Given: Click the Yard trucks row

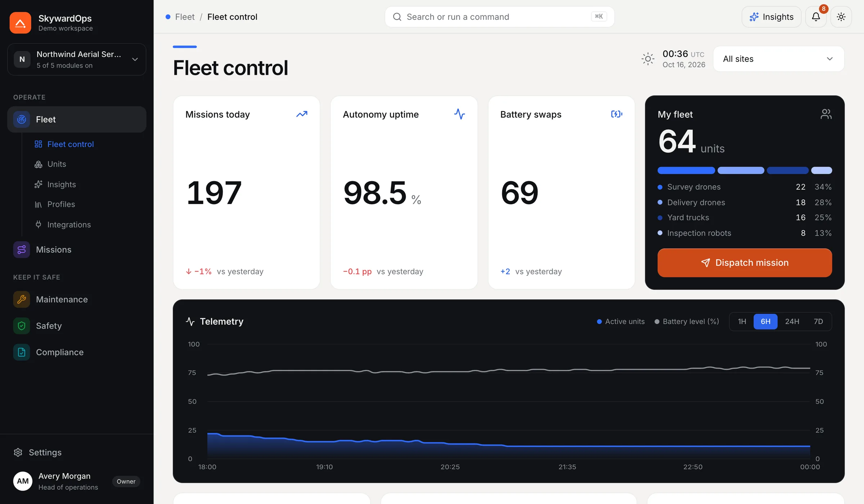Looking at the screenshot, I should click(x=744, y=217).
